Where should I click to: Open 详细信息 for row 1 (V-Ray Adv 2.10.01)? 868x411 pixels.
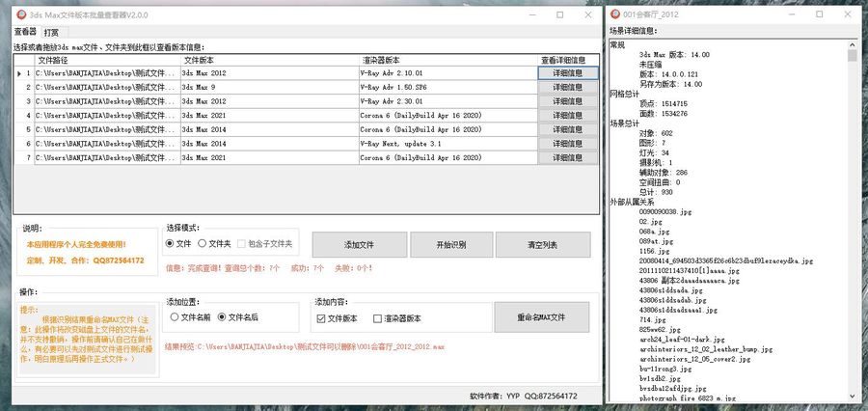pyautogui.click(x=567, y=73)
